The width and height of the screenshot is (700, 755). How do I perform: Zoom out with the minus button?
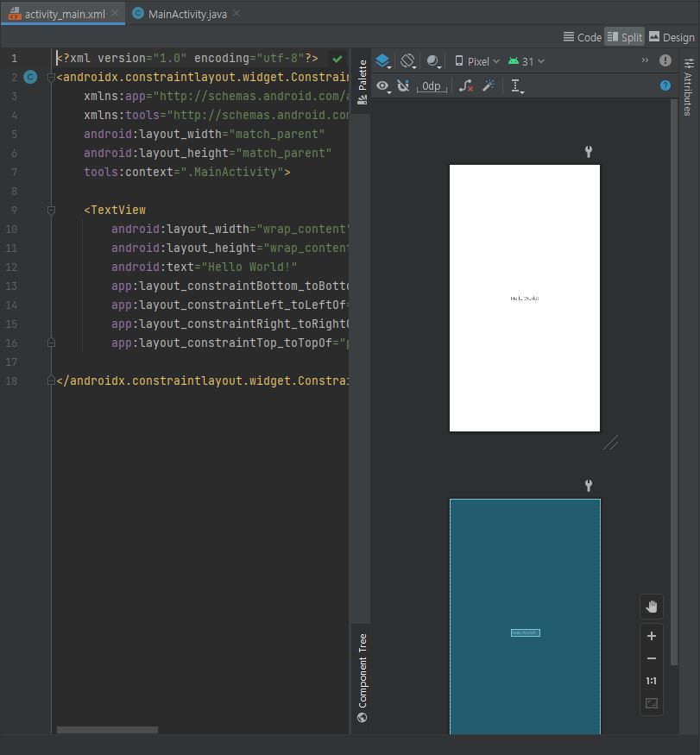(652, 658)
